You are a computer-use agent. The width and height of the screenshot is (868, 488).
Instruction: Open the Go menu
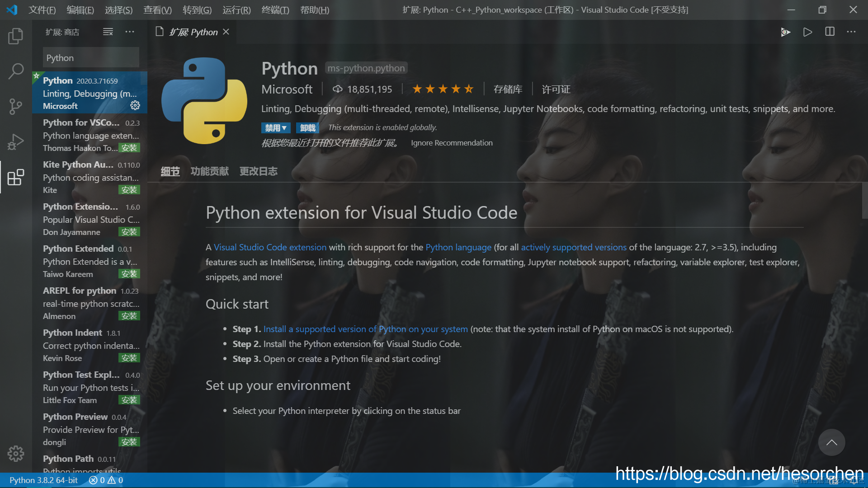tap(197, 9)
